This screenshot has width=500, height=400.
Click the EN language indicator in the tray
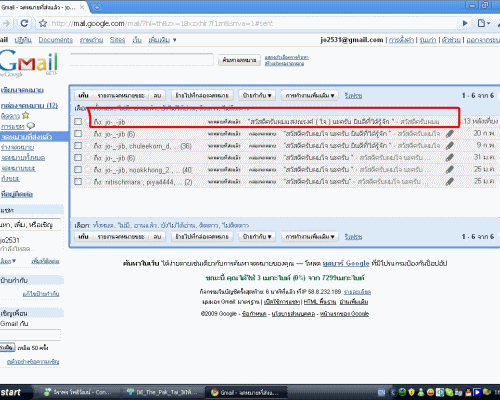(382, 392)
